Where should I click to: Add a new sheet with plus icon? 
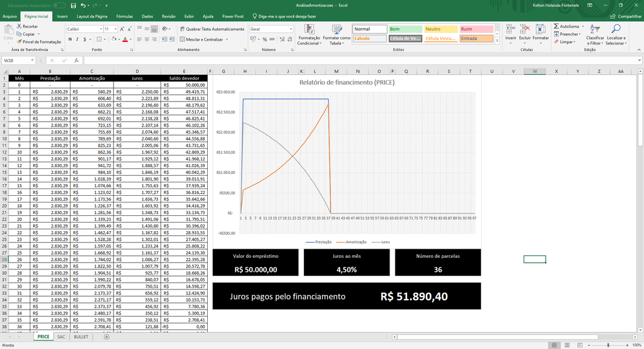click(x=107, y=337)
